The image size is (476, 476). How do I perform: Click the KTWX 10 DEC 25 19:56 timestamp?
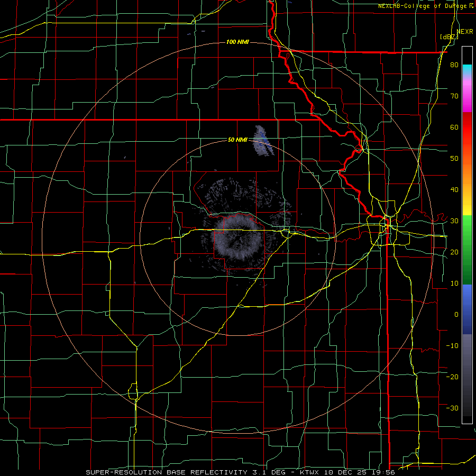click(x=347, y=472)
